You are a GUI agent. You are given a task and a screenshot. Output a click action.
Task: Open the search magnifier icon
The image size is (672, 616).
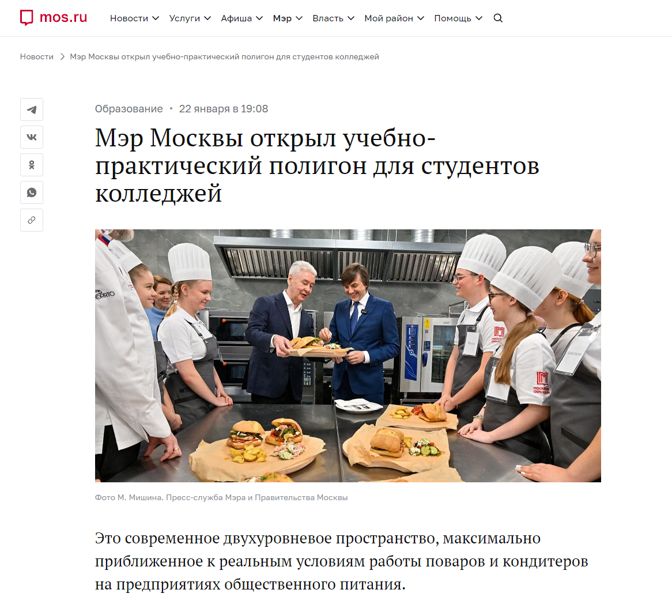coord(498,18)
